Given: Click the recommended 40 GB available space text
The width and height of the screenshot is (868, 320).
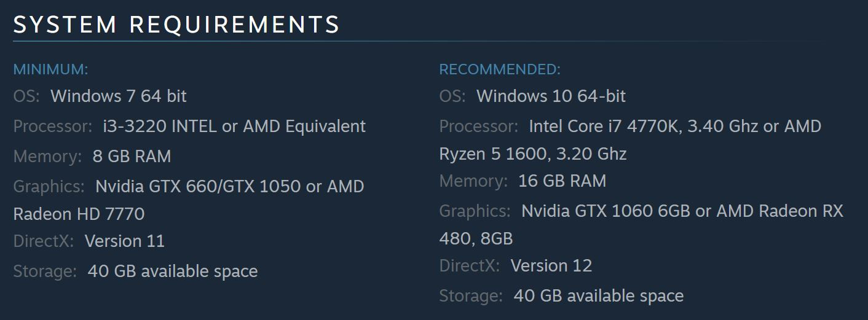Looking at the screenshot, I should 599,296.
